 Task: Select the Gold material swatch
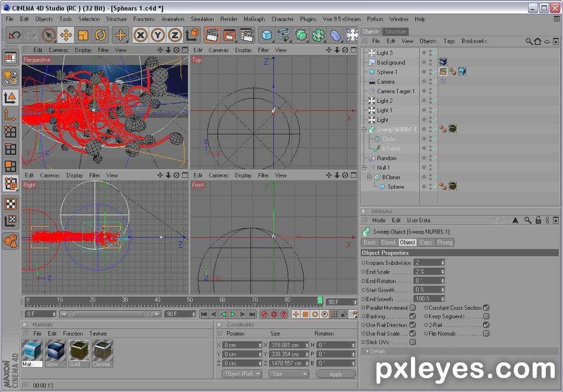tap(79, 354)
